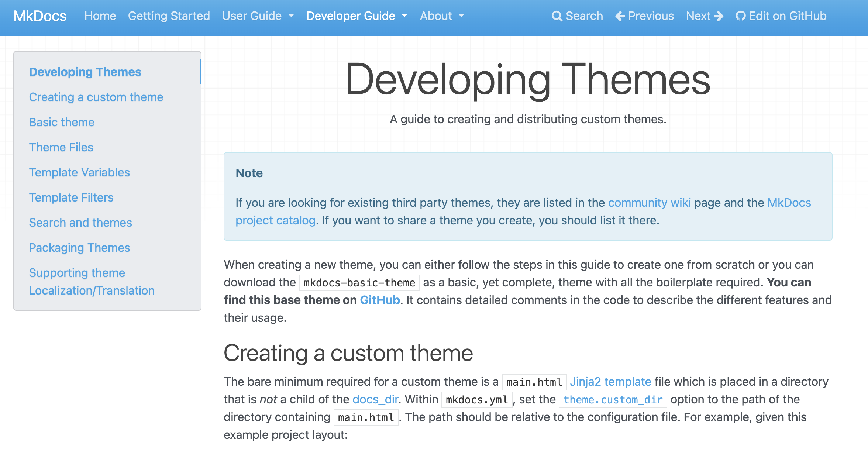868x451 pixels.
Task: Click the Previous page text link
Action: pos(651,16)
